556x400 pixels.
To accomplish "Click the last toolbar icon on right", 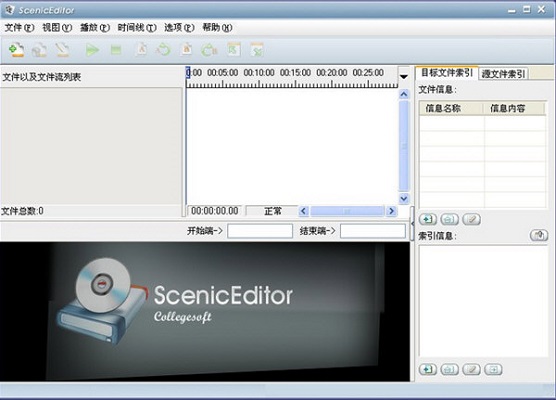I will 257,50.
